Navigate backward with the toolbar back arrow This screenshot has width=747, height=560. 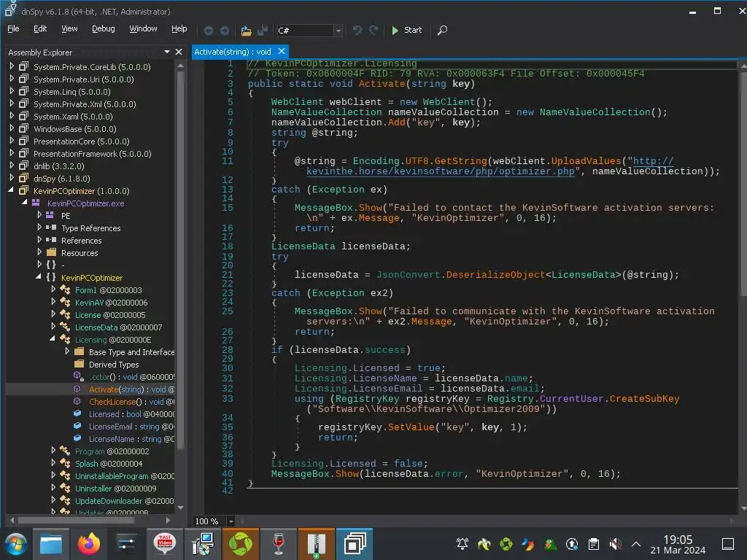[x=208, y=31]
